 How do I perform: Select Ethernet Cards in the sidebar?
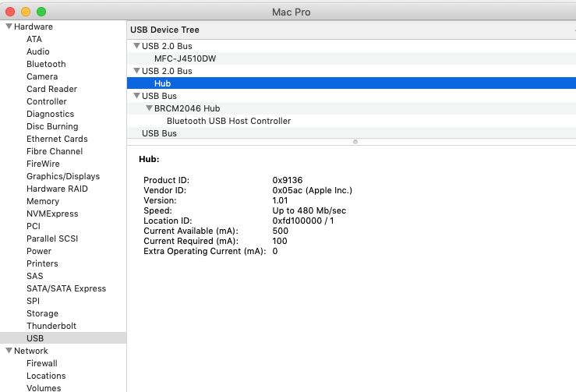(x=57, y=139)
